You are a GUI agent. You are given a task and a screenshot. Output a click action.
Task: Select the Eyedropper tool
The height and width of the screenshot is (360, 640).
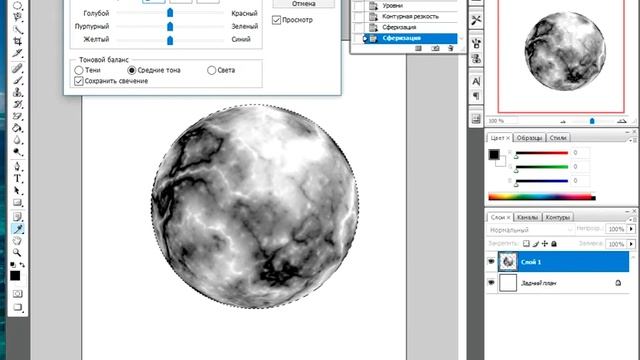(18, 229)
